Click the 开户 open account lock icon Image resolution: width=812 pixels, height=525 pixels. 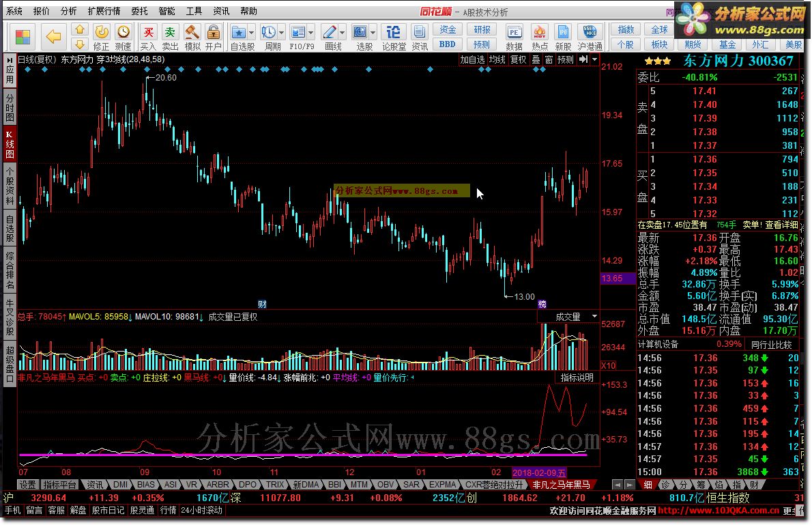pyautogui.click(x=214, y=38)
